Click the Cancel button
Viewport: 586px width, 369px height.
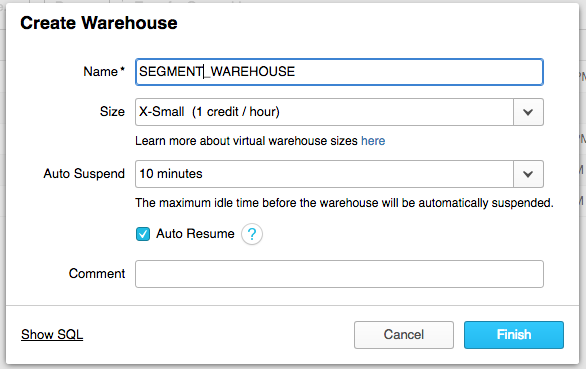pos(404,335)
